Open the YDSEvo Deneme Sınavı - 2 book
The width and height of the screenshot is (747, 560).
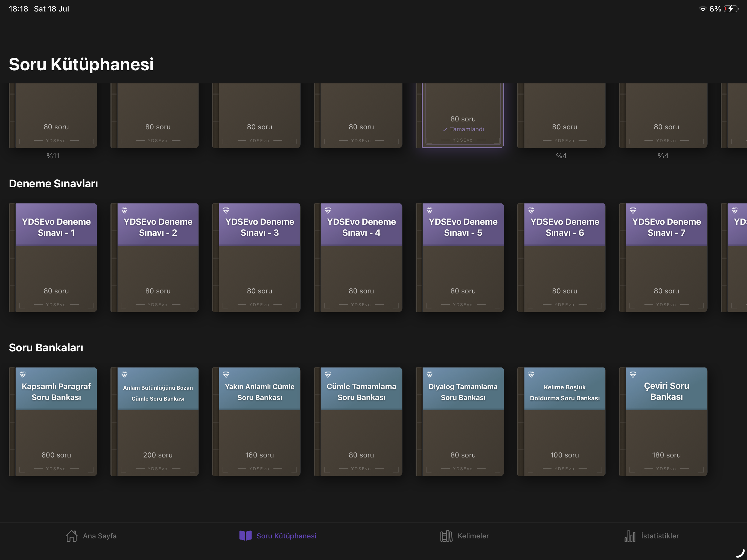(155, 257)
